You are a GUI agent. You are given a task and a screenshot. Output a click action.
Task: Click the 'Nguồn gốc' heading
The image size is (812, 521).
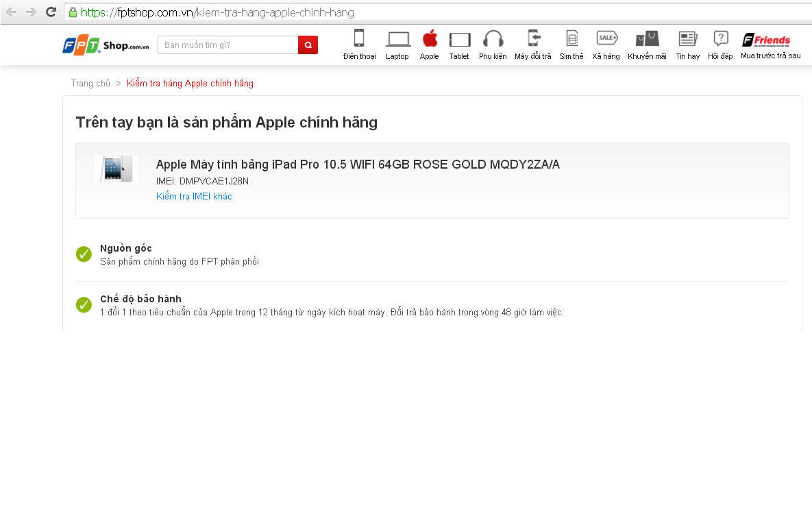(126, 248)
